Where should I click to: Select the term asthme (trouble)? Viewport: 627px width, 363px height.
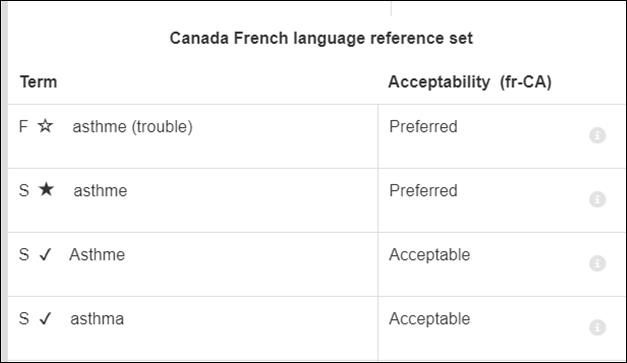(132, 127)
